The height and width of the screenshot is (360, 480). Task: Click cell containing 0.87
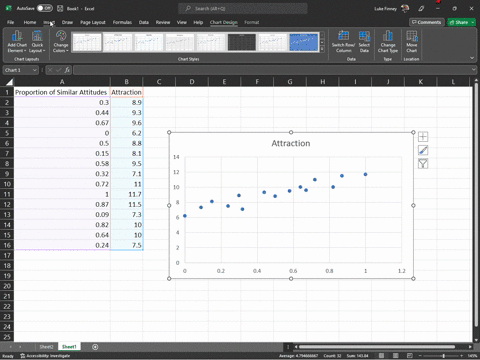coord(62,204)
